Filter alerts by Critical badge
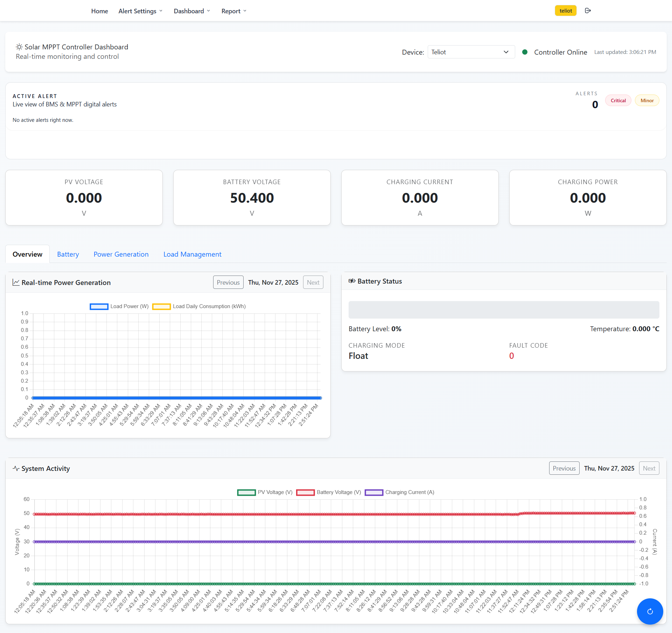Image resolution: width=672 pixels, height=633 pixels. coord(618,100)
